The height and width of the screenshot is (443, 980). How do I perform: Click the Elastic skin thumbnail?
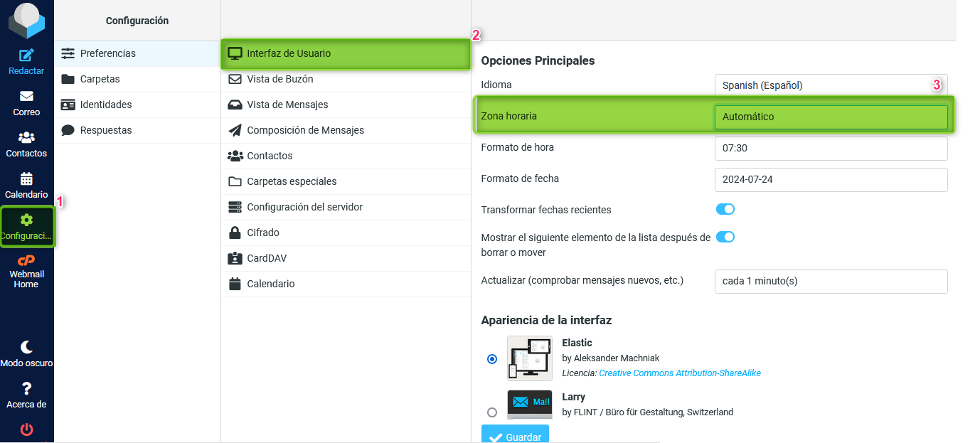[x=530, y=358]
